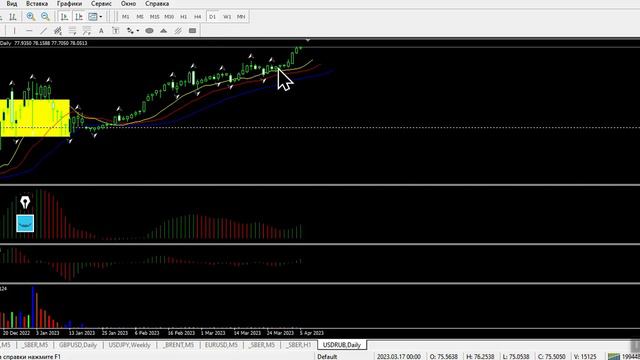The height and width of the screenshot is (360, 640).
Task: Select the W1 timeframe
Action: pos(227,17)
